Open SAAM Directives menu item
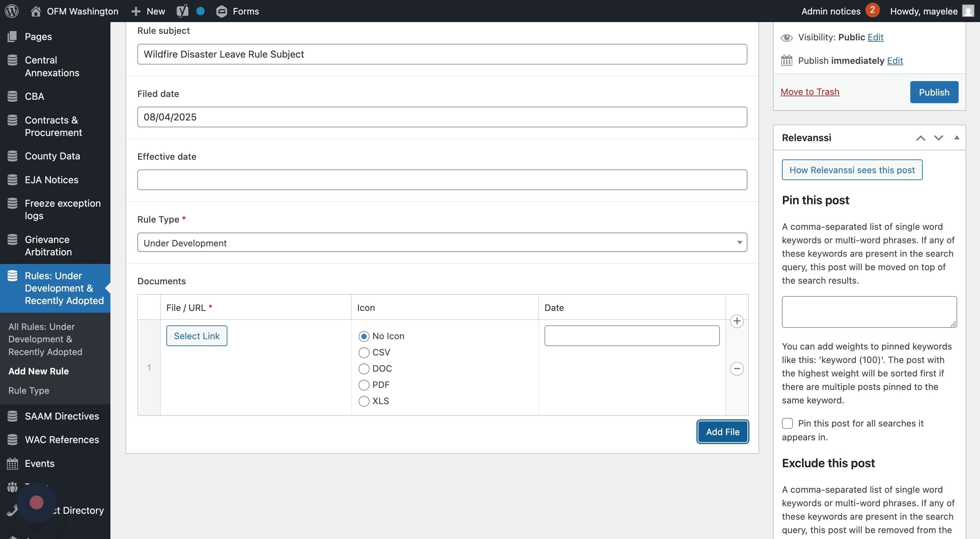This screenshot has height=539, width=980. [x=62, y=416]
